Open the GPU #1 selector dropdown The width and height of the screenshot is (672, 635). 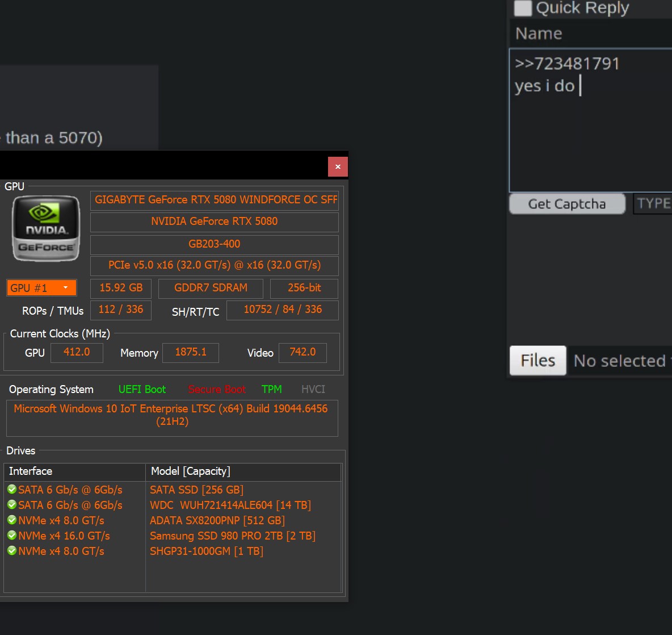41,288
